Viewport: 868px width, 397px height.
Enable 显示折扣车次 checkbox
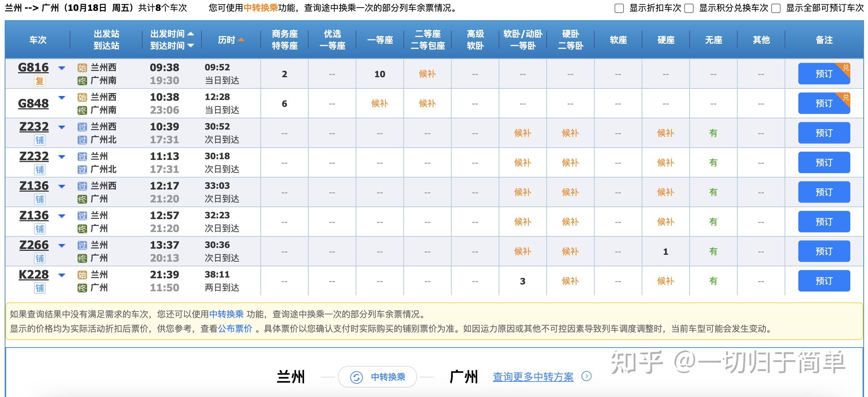click(x=619, y=8)
